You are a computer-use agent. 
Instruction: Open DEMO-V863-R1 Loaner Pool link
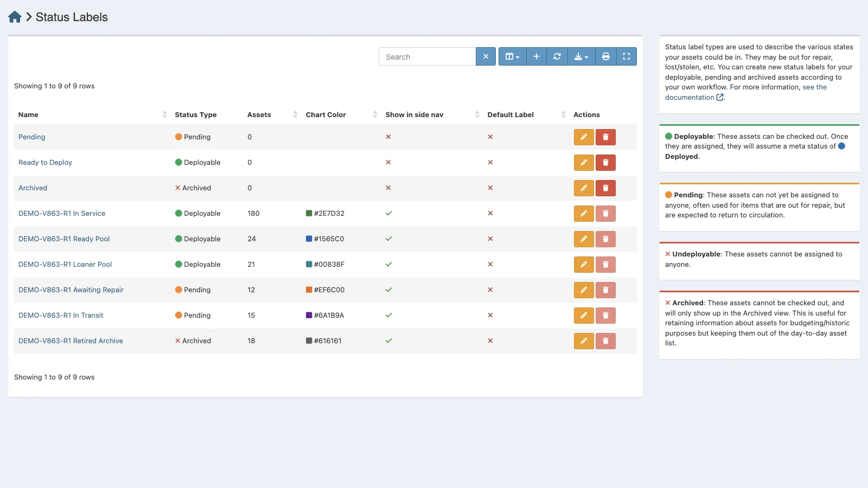[x=65, y=265]
